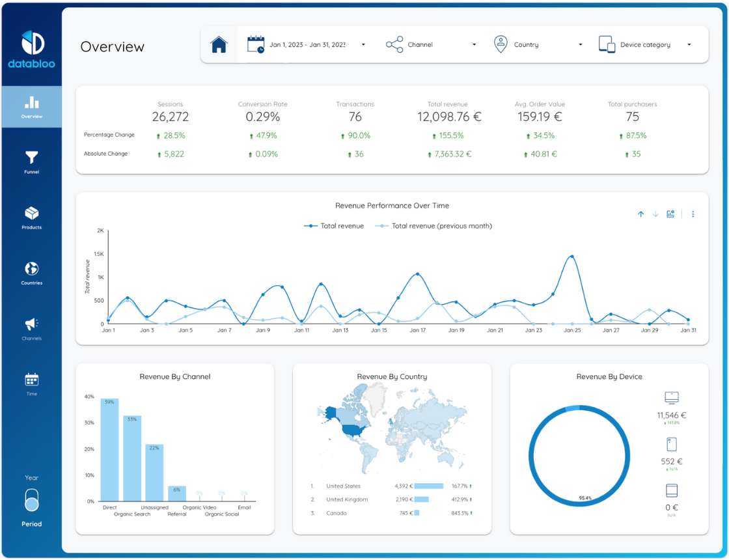729x560 pixels.
Task: Toggle the Year/Period switch
Action: (x=32, y=501)
